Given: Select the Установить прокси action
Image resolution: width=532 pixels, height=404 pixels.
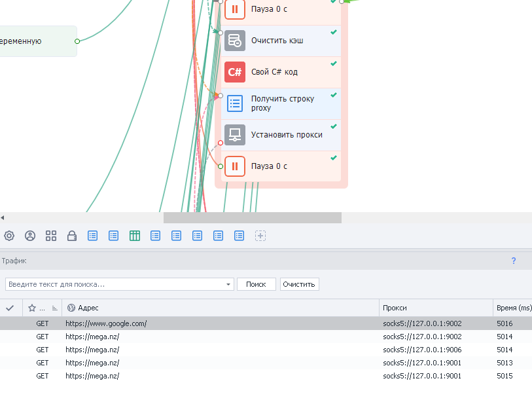Looking at the screenshot, I should (281, 135).
